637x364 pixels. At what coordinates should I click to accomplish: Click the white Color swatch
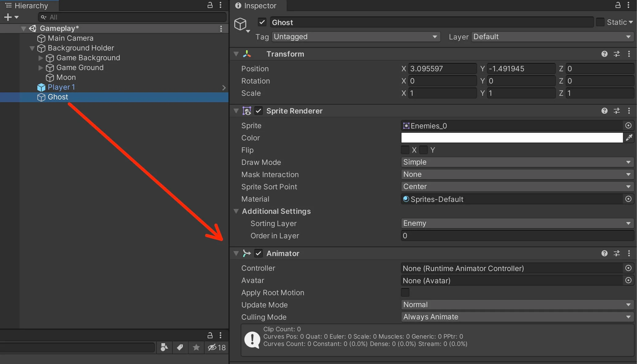pos(512,138)
